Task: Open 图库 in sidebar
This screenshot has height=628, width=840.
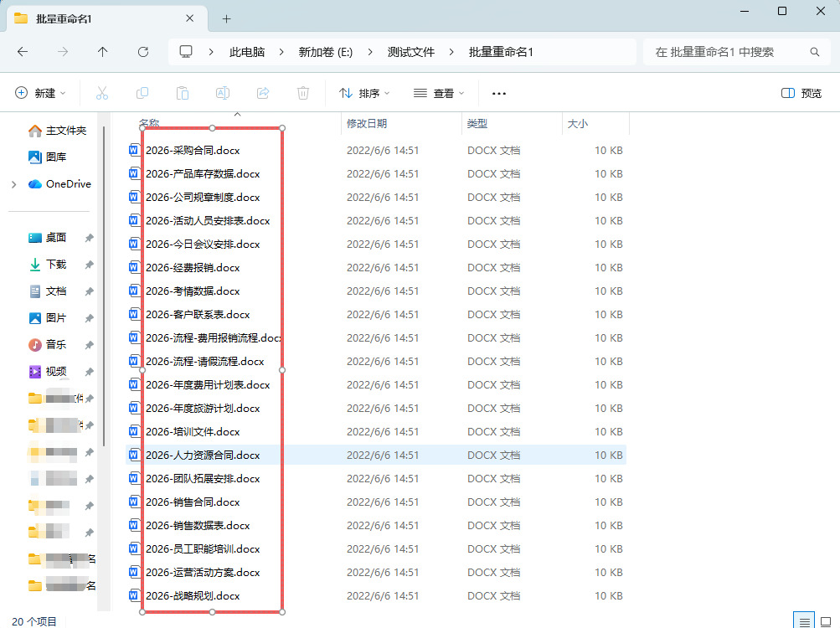Action: (x=47, y=157)
